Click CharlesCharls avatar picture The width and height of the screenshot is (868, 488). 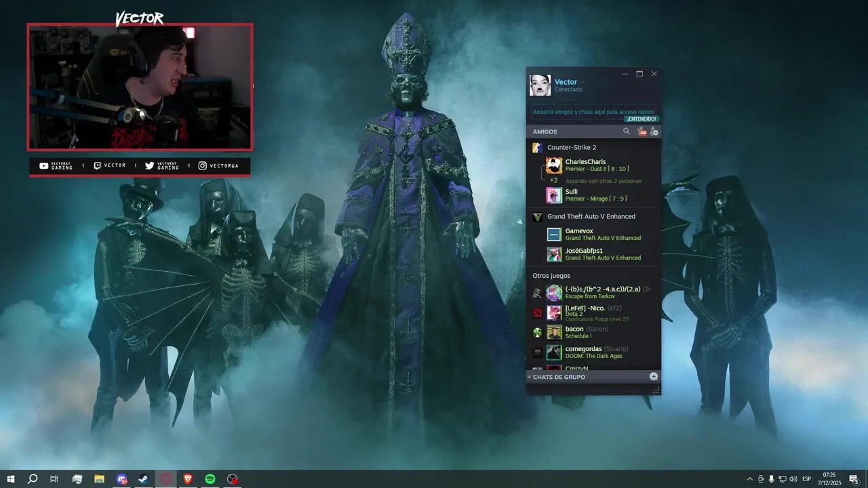554,165
